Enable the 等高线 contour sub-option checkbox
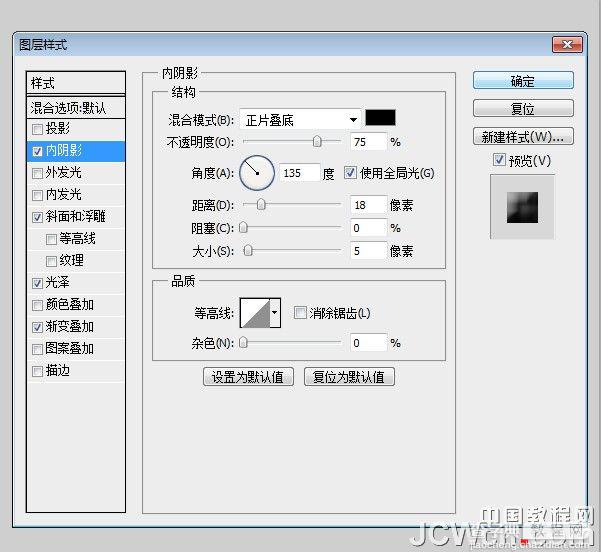 [x=51, y=240]
